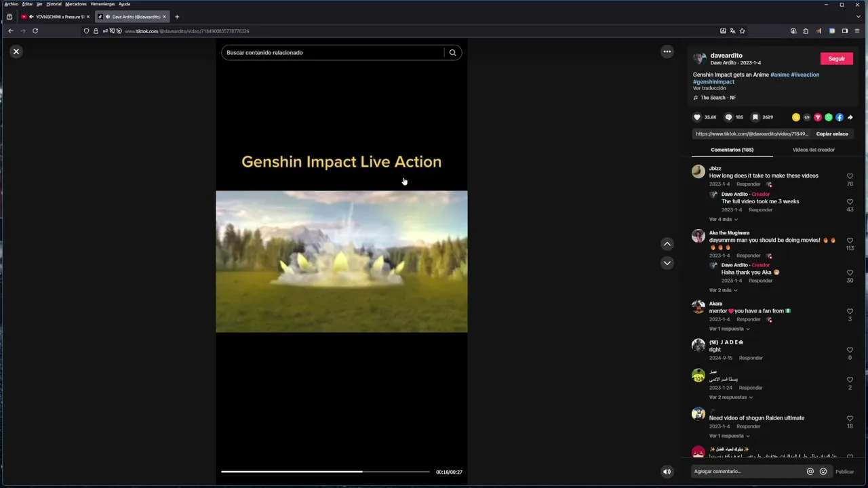
Task: Close the TikTok video viewer
Action: pos(16,52)
